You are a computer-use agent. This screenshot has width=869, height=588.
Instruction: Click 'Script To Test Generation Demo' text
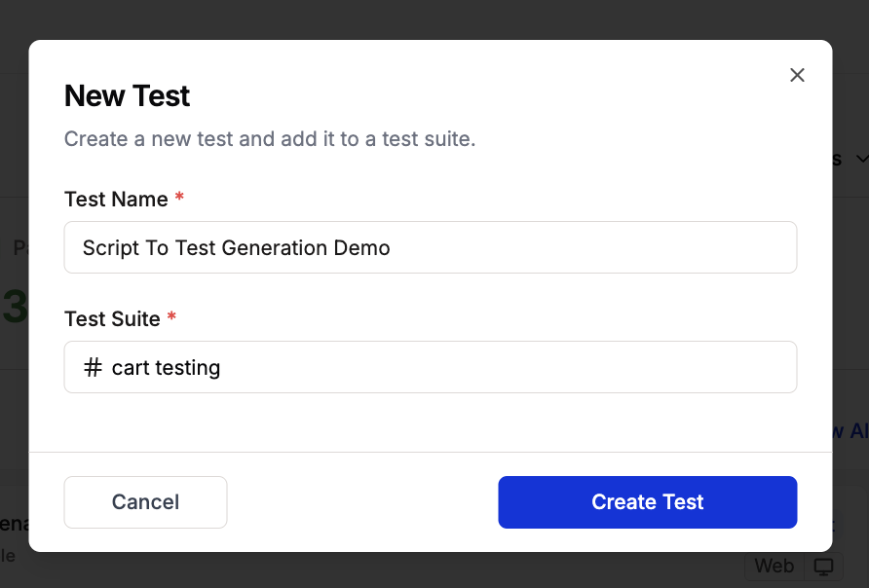(236, 247)
